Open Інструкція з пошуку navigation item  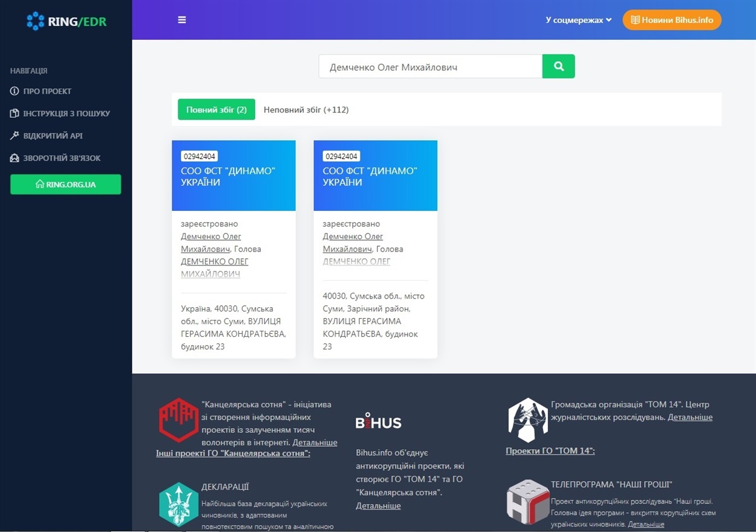60,114
